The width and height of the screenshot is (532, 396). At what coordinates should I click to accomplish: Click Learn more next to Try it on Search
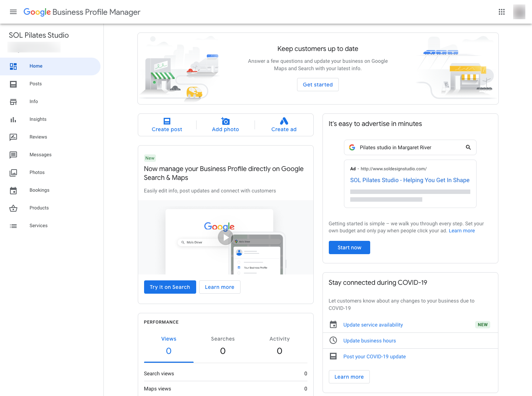(220, 287)
